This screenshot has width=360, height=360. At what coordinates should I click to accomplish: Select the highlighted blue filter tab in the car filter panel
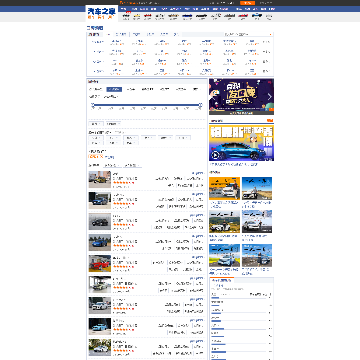[x=114, y=89]
